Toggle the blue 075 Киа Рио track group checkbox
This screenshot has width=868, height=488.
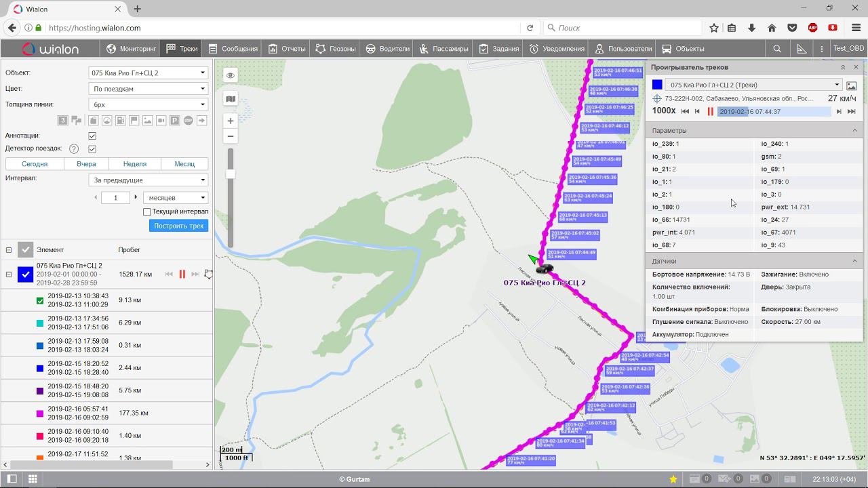[x=25, y=274]
